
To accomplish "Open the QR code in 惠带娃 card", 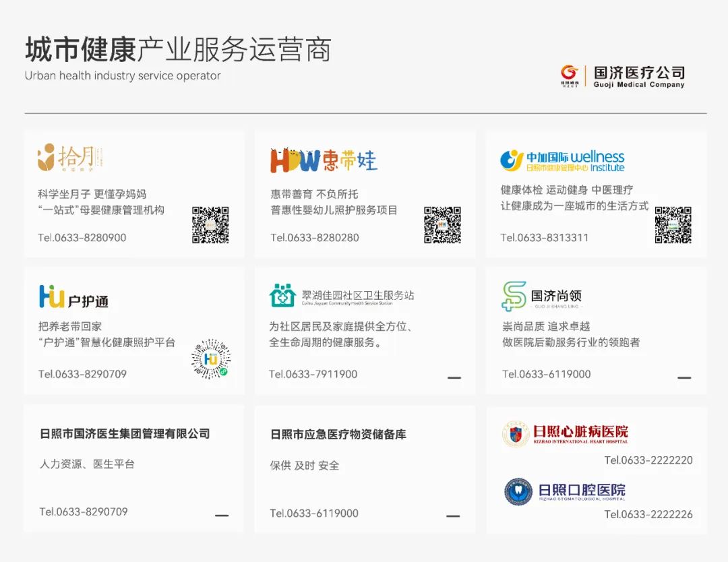I will pos(442,225).
